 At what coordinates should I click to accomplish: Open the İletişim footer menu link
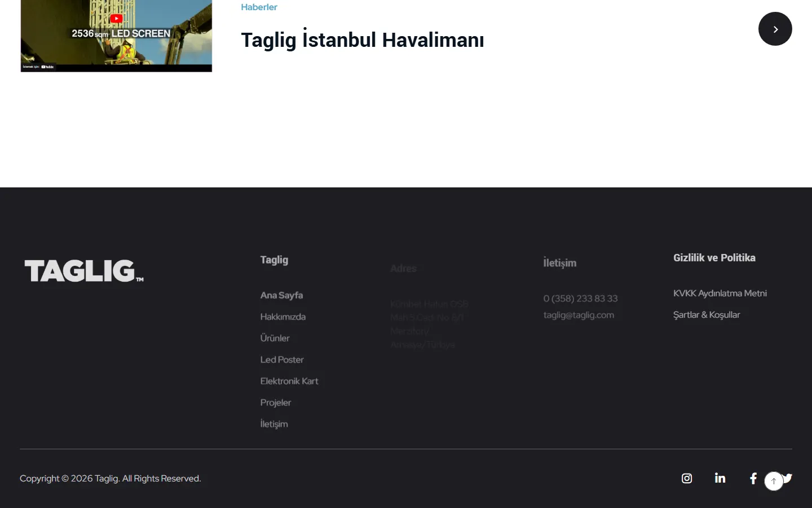[x=274, y=424]
